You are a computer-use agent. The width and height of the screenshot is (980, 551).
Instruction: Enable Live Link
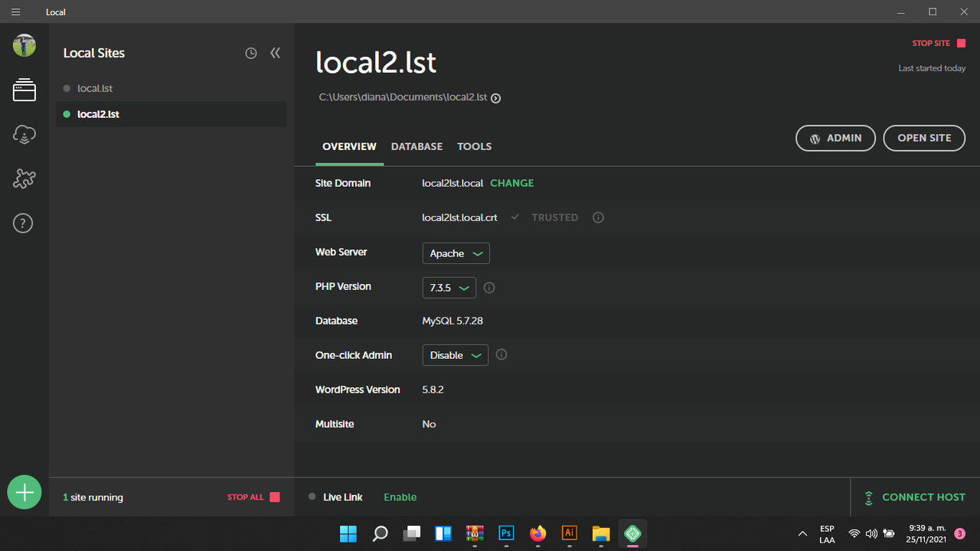(x=400, y=497)
